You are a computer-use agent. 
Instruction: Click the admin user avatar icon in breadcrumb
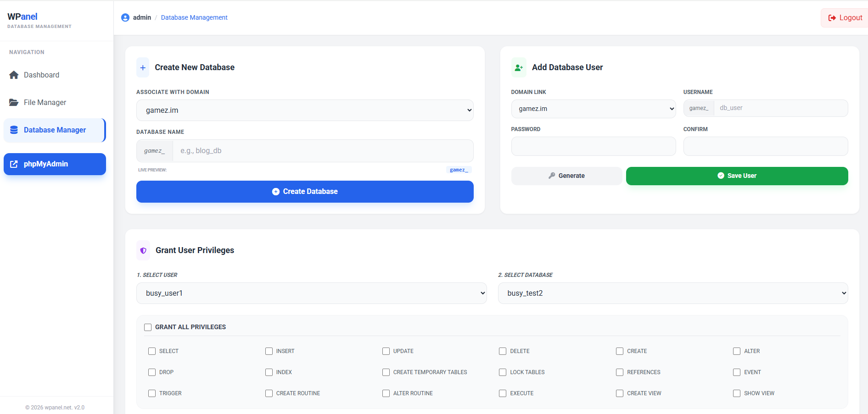125,17
